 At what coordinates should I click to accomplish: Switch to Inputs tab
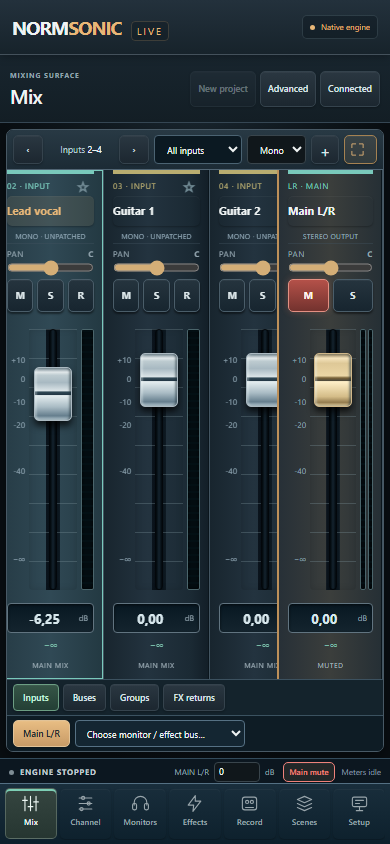coord(36,698)
